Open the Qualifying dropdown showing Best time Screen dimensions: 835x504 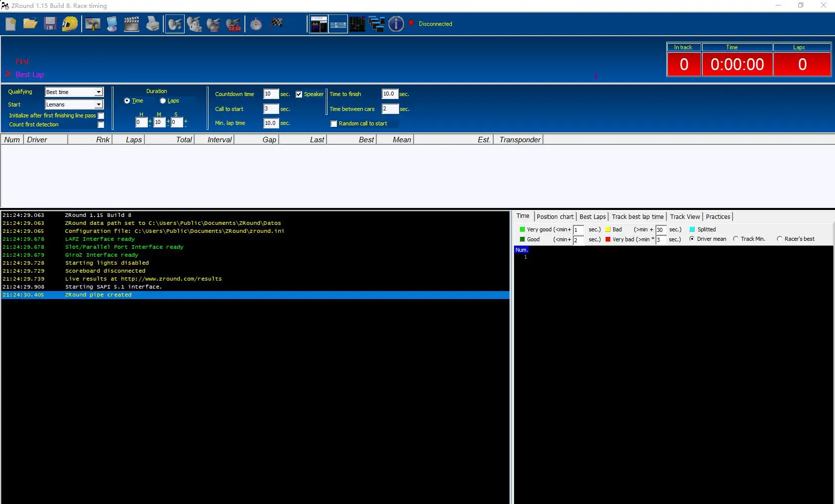tap(99, 92)
